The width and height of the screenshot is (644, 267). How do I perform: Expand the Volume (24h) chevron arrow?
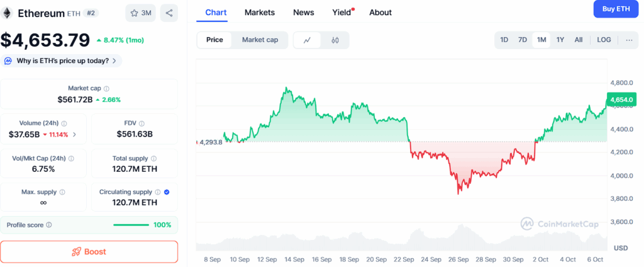[x=75, y=134]
